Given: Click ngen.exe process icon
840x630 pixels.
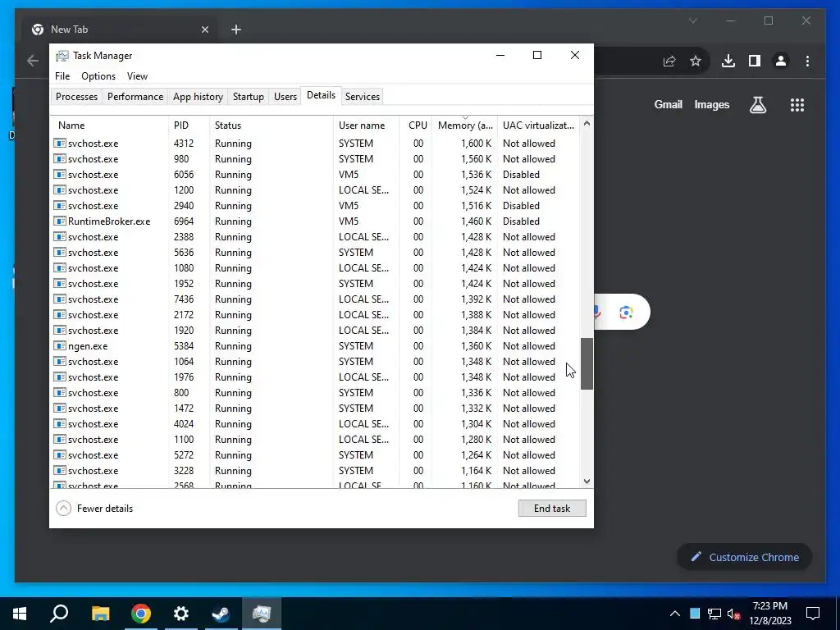Looking at the screenshot, I should click(60, 346).
